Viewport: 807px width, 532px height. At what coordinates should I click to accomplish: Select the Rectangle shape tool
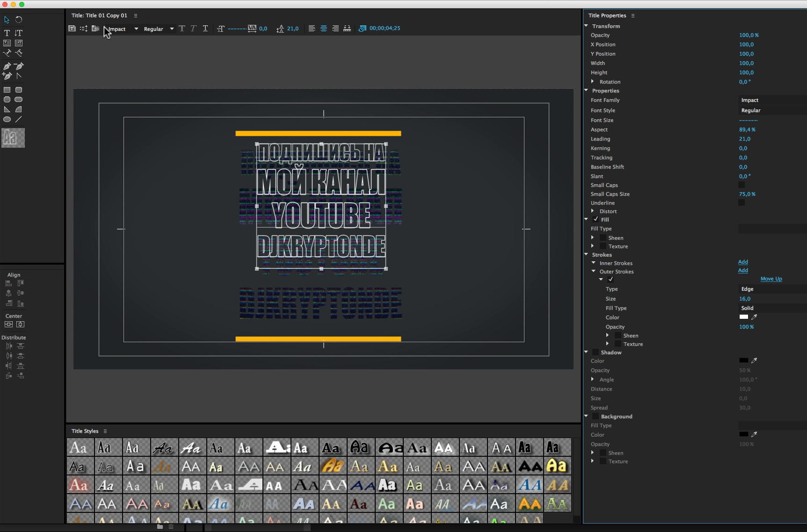pyautogui.click(x=7, y=90)
